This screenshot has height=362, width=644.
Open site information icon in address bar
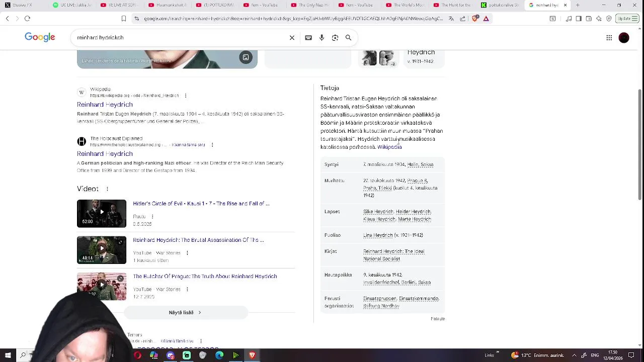[136, 19]
